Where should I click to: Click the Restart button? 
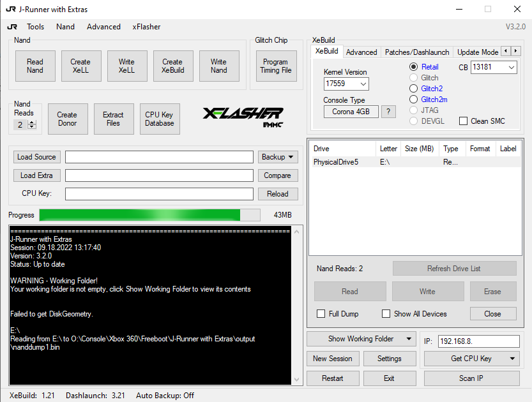pyautogui.click(x=333, y=378)
